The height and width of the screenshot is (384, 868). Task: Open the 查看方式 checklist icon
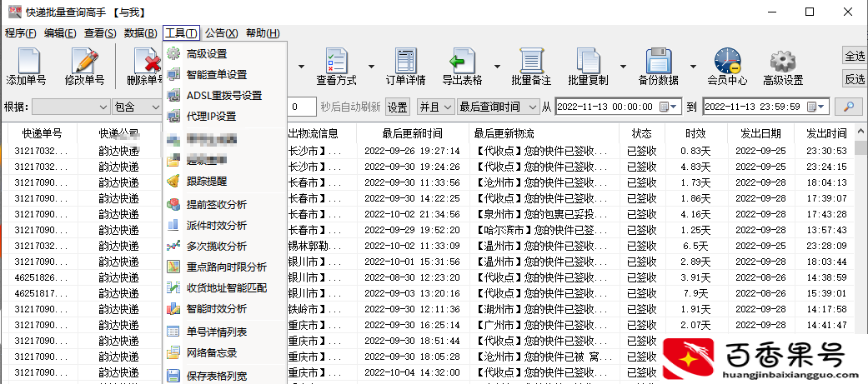click(x=336, y=67)
